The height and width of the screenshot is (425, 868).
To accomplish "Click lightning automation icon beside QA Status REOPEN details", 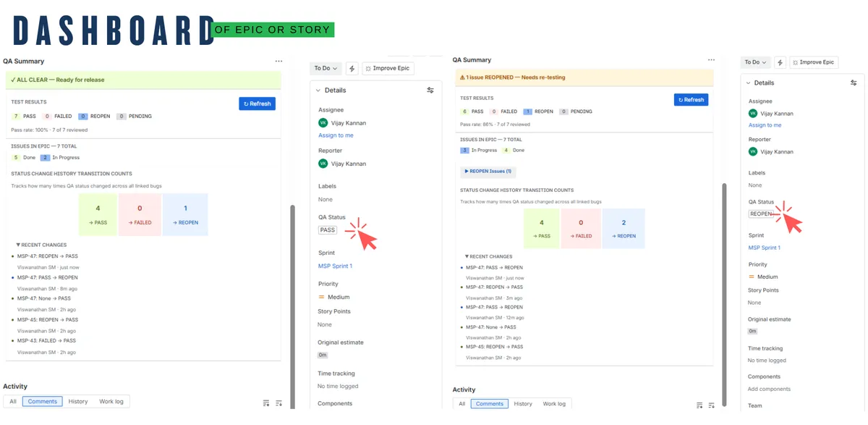I will pos(780,62).
